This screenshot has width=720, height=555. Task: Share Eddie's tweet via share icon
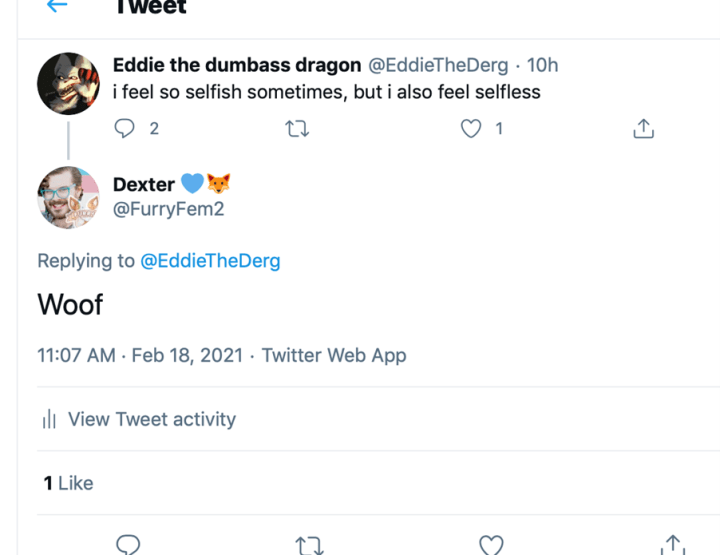[644, 128]
